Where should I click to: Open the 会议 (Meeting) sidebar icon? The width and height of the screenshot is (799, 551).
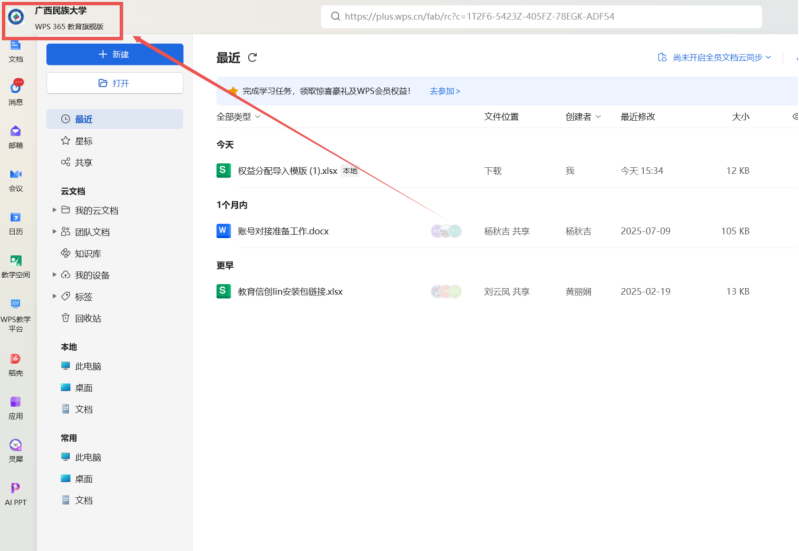coord(16,177)
